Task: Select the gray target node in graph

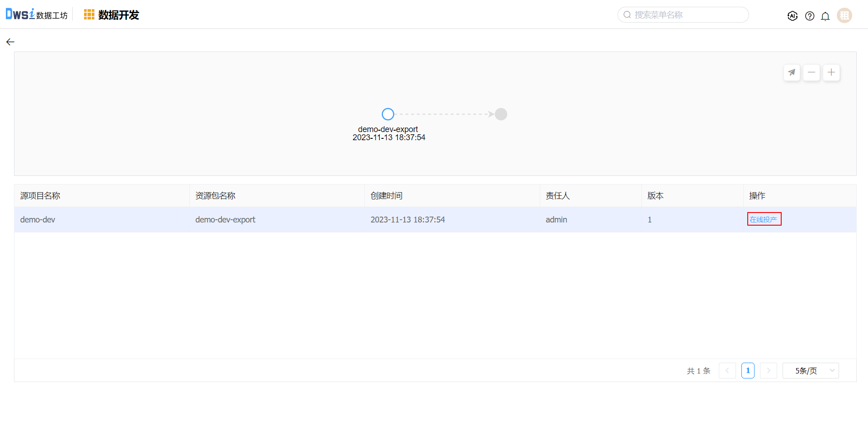Action: 501,114
